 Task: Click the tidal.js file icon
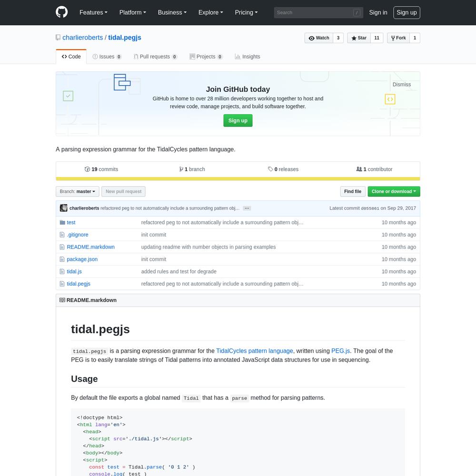pyautogui.click(x=62, y=271)
